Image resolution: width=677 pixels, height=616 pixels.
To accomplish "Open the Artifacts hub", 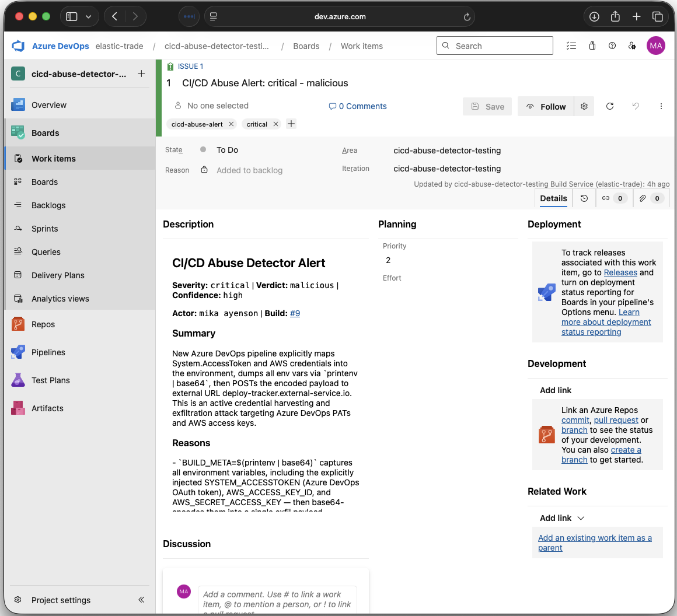I will pos(47,408).
